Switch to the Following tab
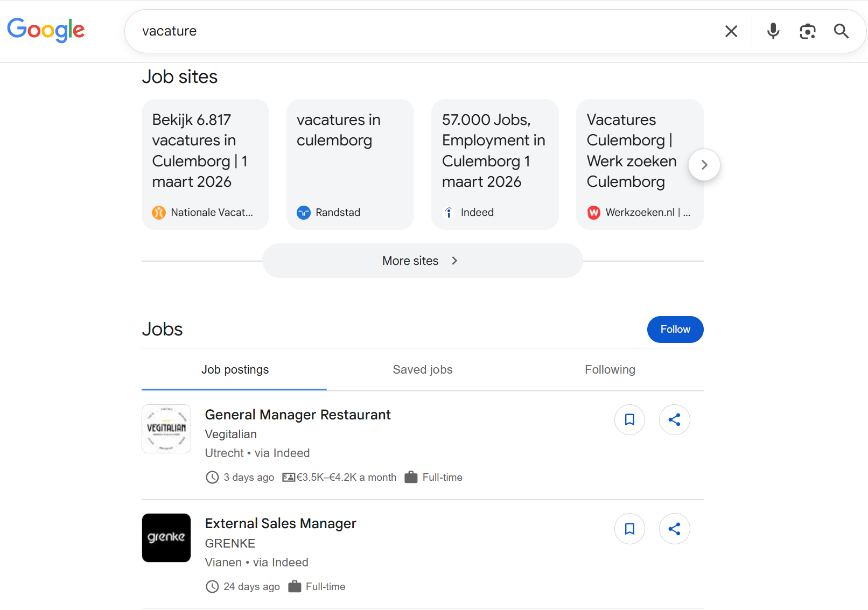The width and height of the screenshot is (868, 610). coord(610,370)
